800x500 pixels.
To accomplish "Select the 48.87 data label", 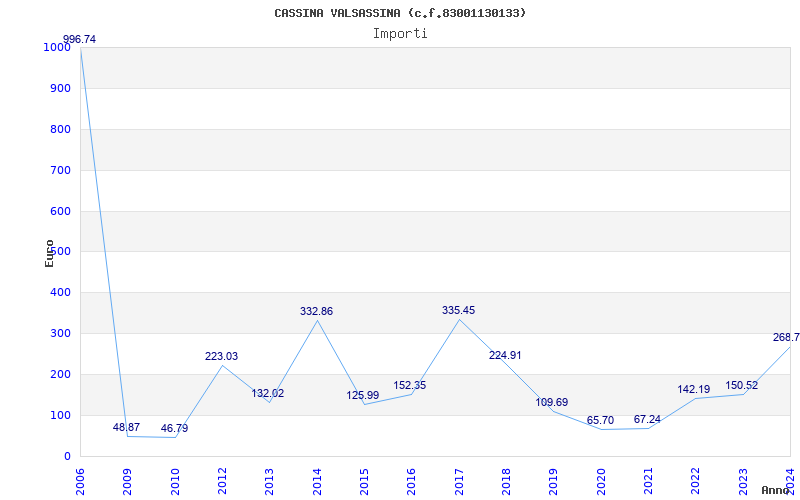I will pyautogui.click(x=126, y=427).
